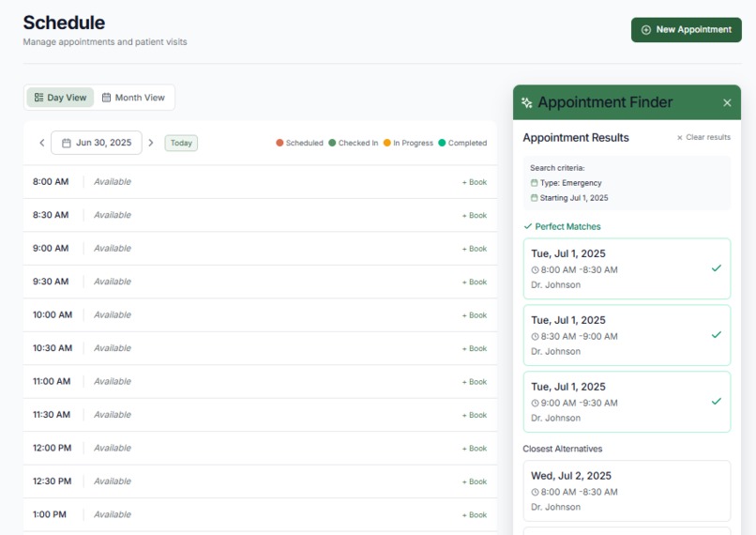Click the plus icon in New Appointment
This screenshot has width=756, height=535.
(645, 30)
